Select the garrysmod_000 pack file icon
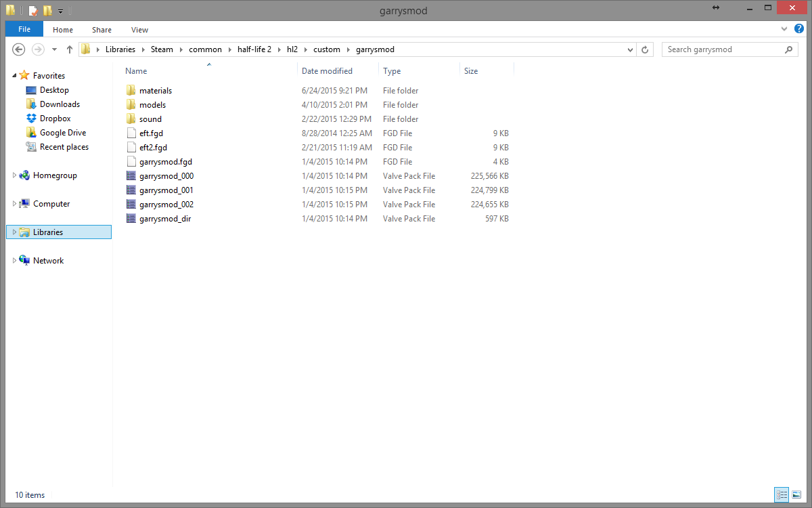Image resolution: width=812 pixels, height=508 pixels. click(131, 176)
